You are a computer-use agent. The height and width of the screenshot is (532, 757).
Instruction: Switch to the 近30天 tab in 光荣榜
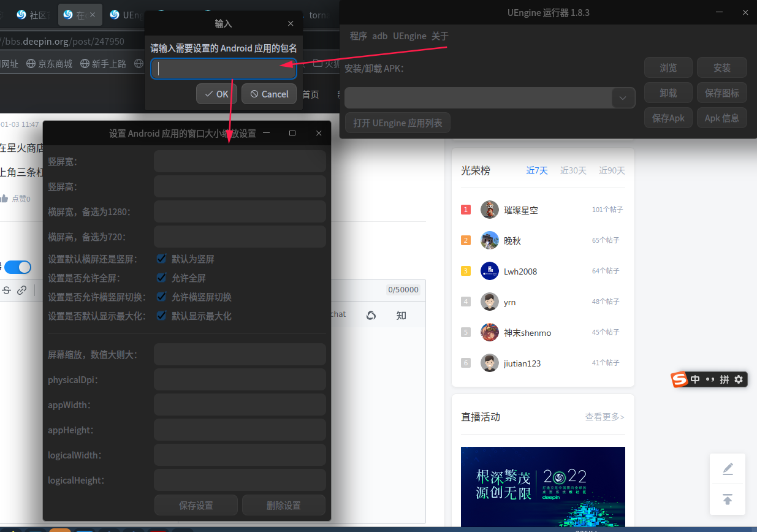[573, 170]
